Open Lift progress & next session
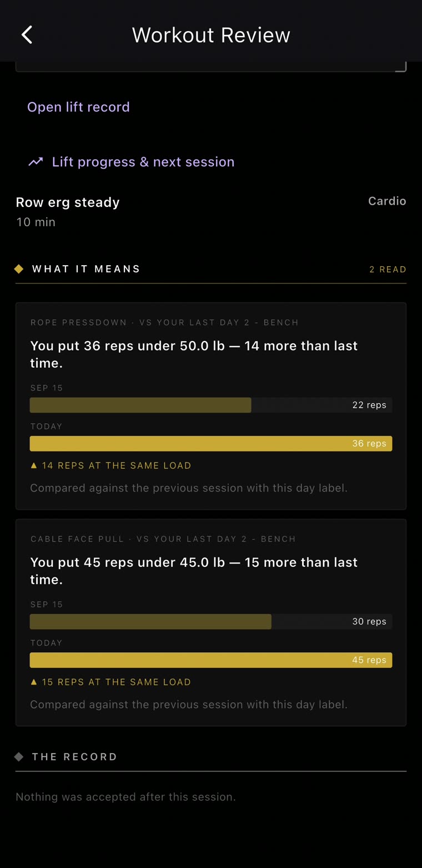The image size is (422, 868). (x=131, y=162)
